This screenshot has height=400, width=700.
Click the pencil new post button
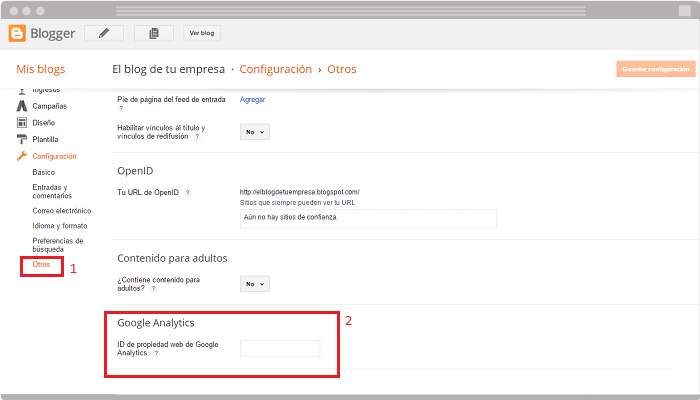pos(104,33)
